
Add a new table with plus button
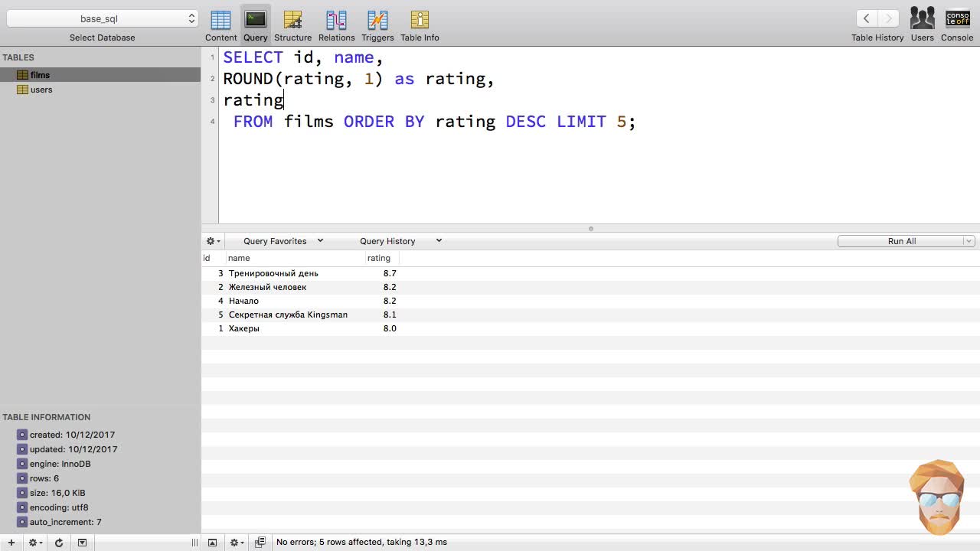pyautogui.click(x=11, y=543)
